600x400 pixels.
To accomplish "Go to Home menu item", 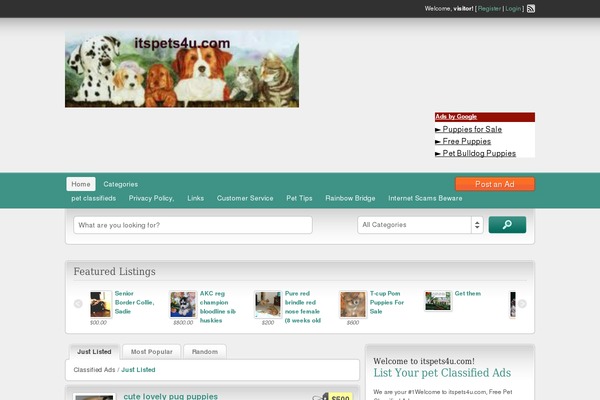I will pyautogui.click(x=81, y=184).
